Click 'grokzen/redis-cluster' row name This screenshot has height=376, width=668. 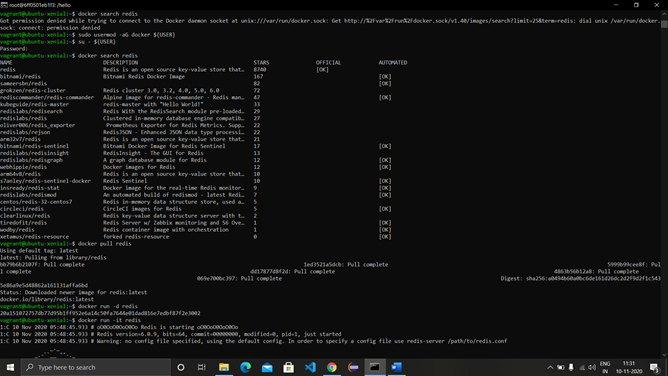pos(33,90)
